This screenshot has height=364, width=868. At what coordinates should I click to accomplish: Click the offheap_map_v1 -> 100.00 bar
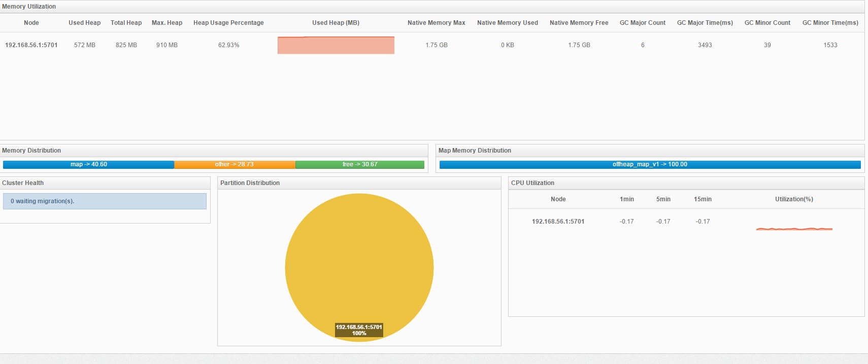click(x=650, y=164)
